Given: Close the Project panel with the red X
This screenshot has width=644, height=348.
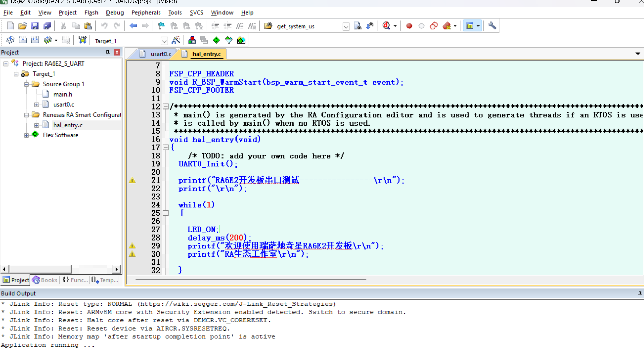Looking at the screenshot, I should tap(117, 52).
